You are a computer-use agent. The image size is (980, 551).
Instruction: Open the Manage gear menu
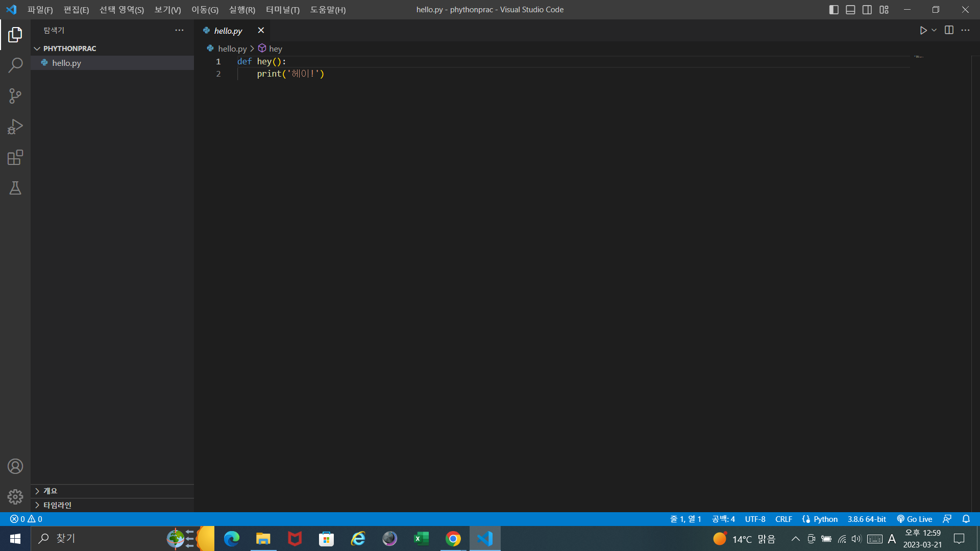[x=15, y=497]
